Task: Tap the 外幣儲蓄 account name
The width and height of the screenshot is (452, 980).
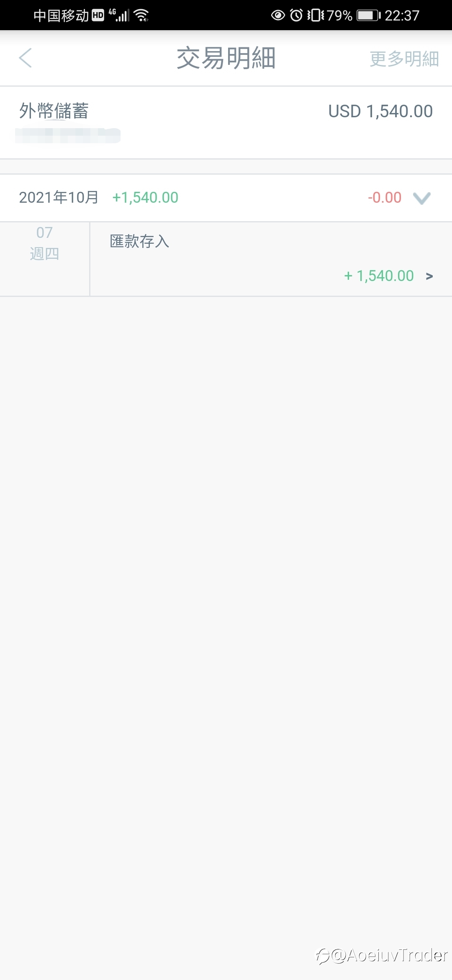Action: [54, 111]
